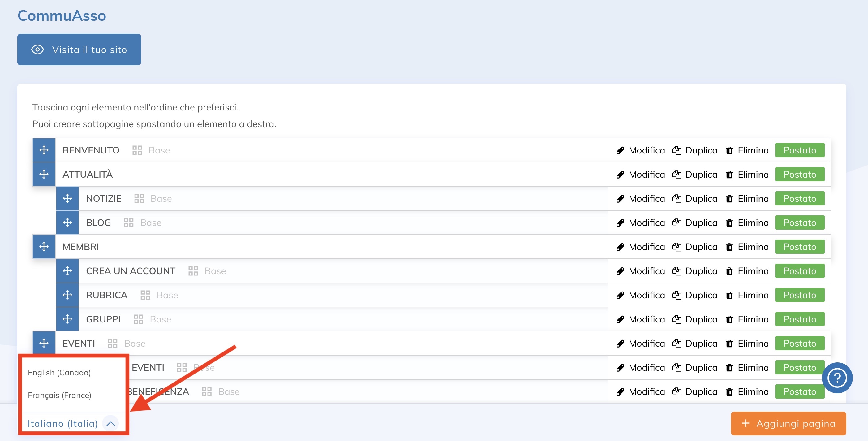Click the drag handle icon for BENVENUTO
The height and width of the screenshot is (441, 868).
click(x=44, y=150)
